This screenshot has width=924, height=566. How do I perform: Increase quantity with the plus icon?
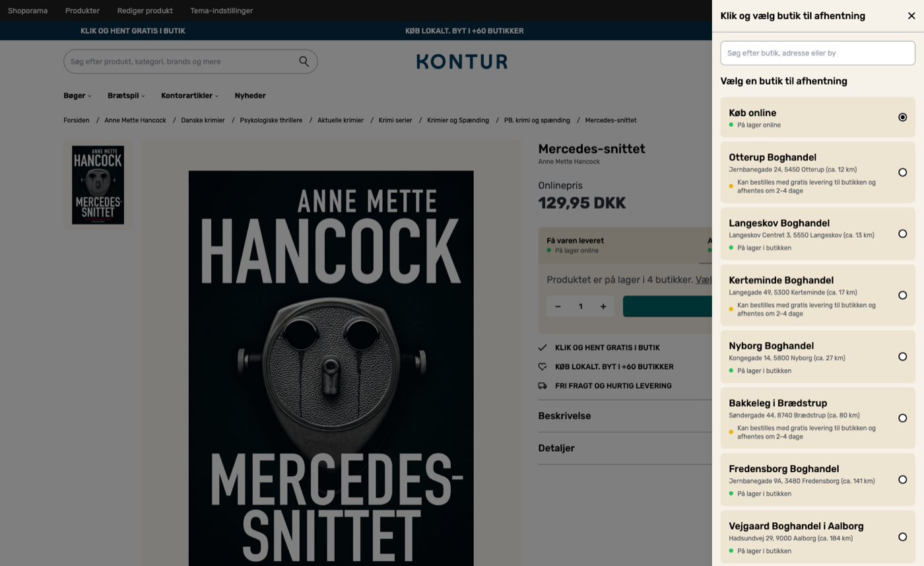[x=603, y=306]
